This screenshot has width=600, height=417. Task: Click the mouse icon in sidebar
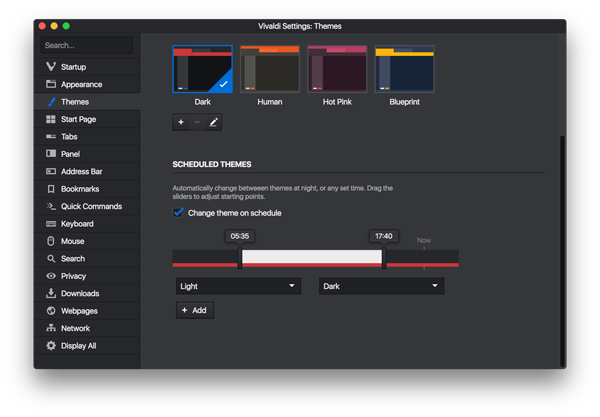point(51,241)
